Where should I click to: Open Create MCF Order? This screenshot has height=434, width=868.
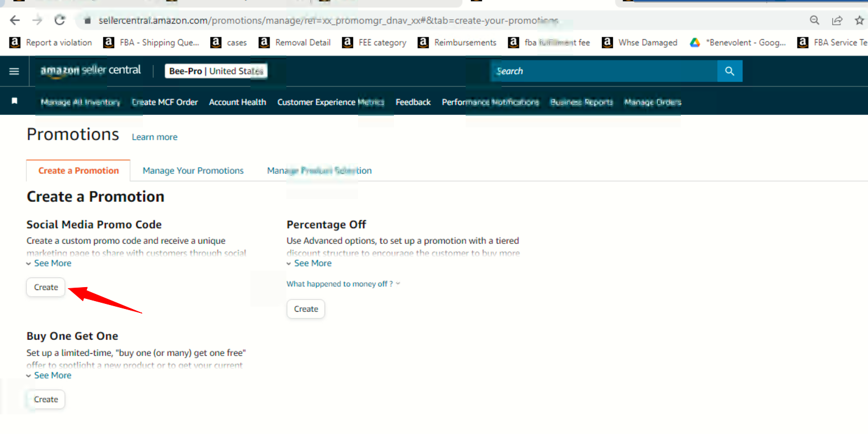pyautogui.click(x=165, y=102)
